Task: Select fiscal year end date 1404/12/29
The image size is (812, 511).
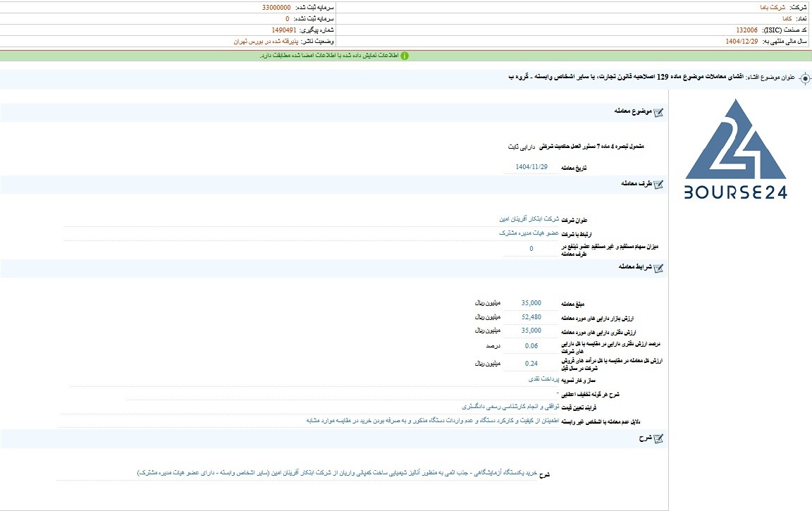Action: point(742,42)
